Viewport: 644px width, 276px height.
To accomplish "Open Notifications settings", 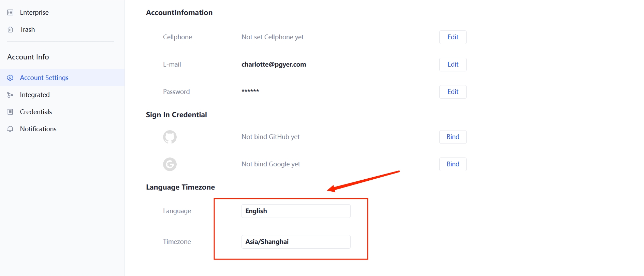I will [x=38, y=129].
